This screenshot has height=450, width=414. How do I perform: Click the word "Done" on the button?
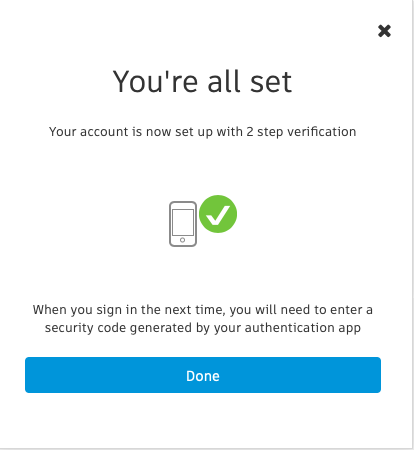pos(203,376)
